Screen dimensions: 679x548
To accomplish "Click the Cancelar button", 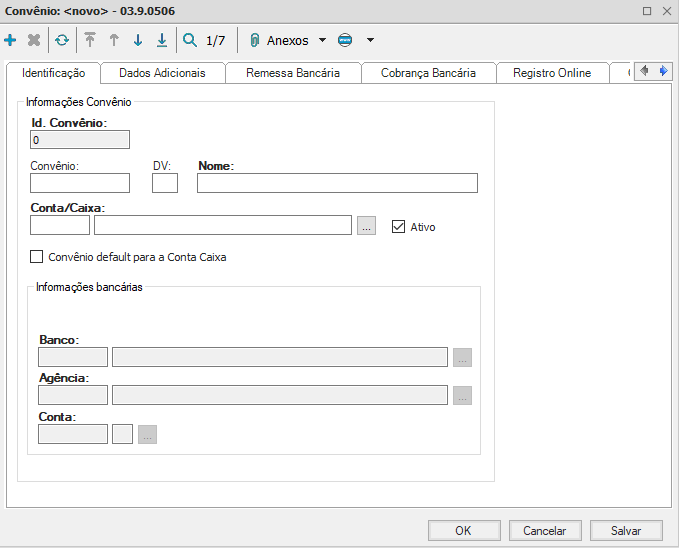I will [x=545, y=531].
